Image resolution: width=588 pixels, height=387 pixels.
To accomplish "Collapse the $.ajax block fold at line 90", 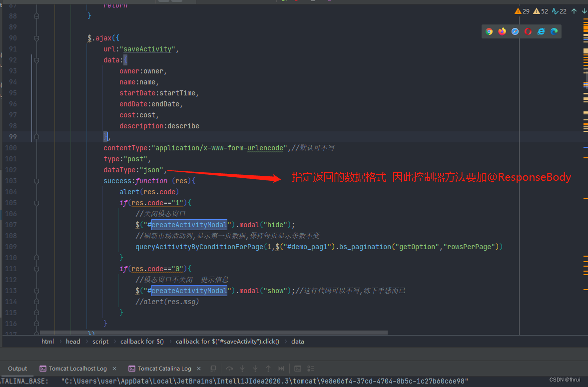I will click(x=36, y=38).
